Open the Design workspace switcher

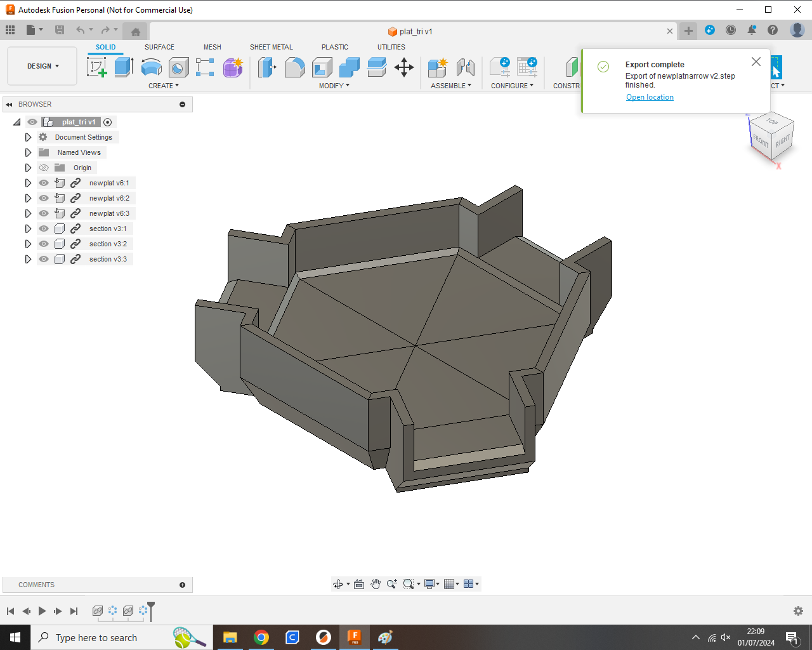[42, 66]
